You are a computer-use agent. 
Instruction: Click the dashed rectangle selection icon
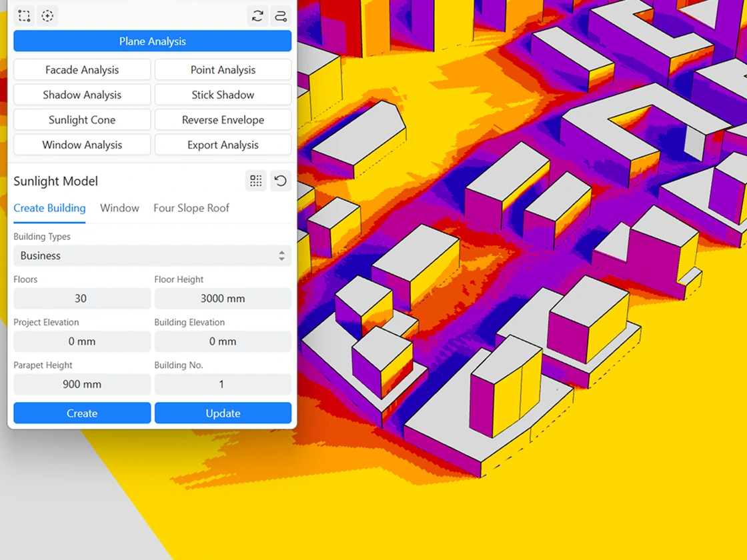(x=24, y=16)
